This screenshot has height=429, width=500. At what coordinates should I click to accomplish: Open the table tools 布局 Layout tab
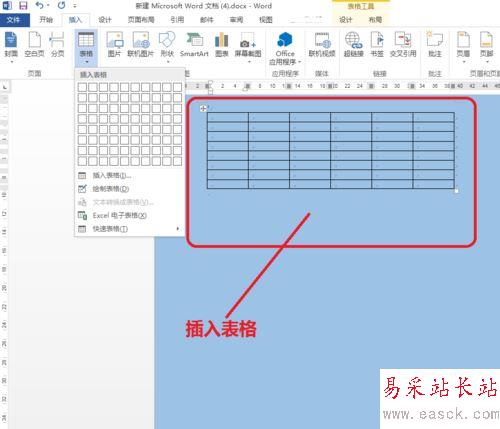click(x=375, y=20)
